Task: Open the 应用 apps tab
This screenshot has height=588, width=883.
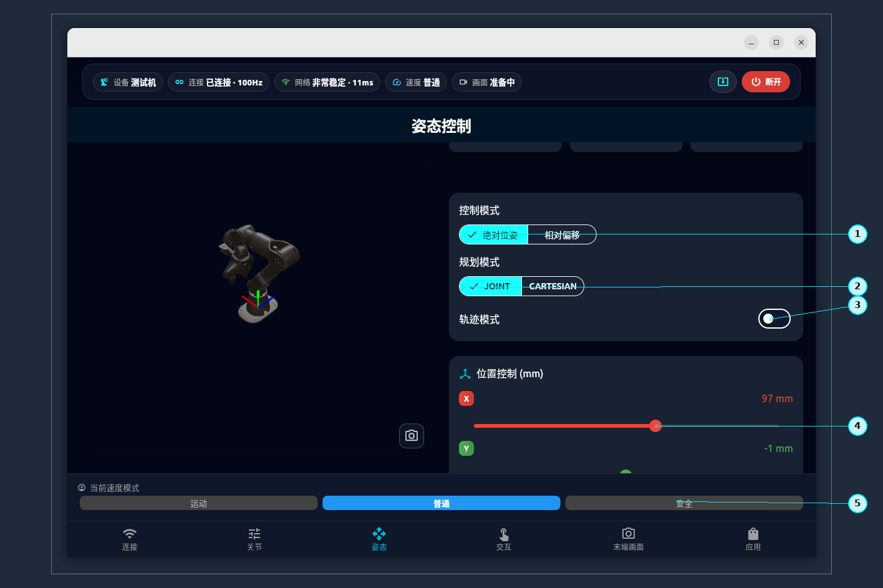Action: (x=753, y=539)
